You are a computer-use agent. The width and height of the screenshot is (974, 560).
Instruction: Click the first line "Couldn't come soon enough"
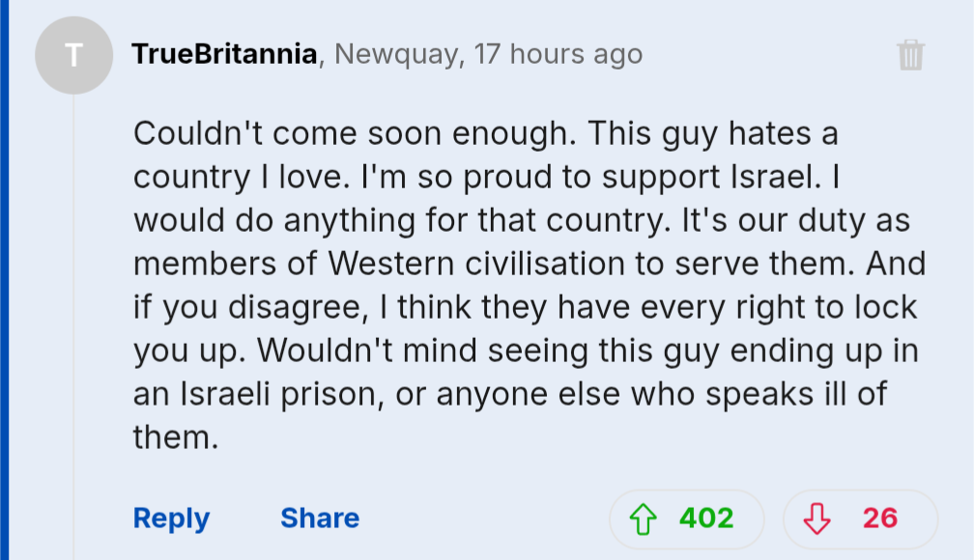coord(354,133)
